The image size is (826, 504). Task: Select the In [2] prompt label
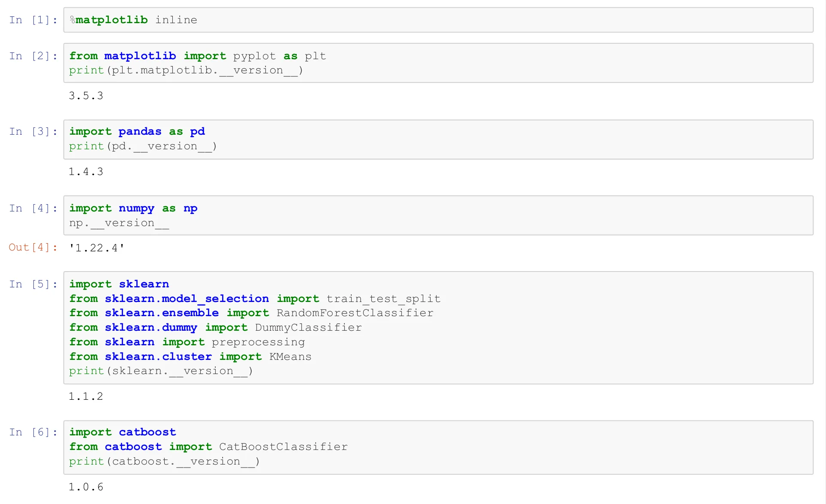pyautogui.click(x=33, y=56)
